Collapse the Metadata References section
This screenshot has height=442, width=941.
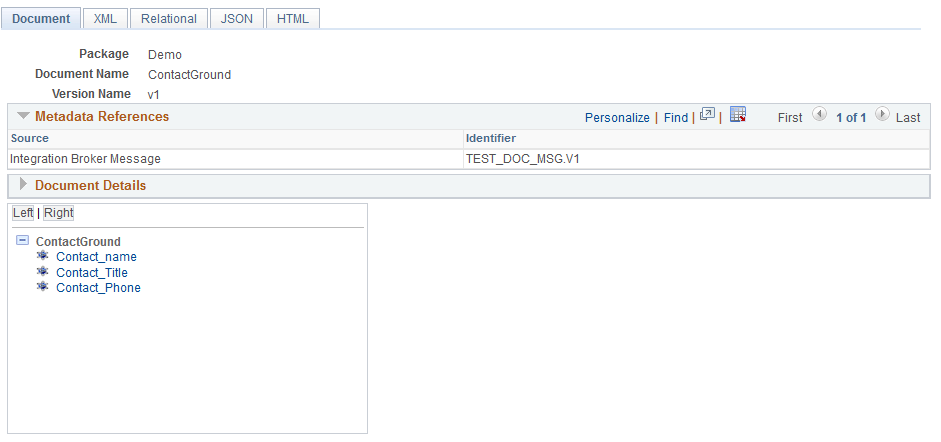(23, 116)
